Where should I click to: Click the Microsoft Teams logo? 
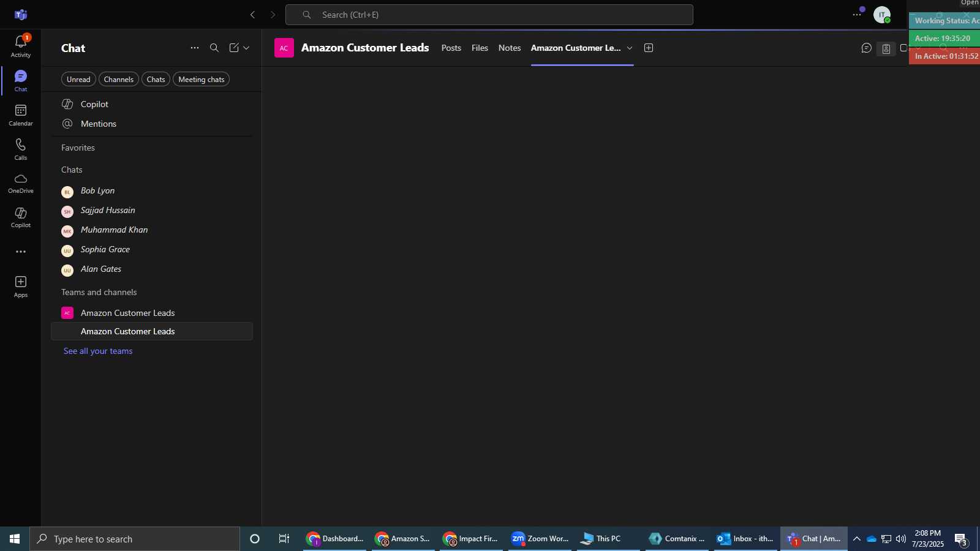pos(21,15)
